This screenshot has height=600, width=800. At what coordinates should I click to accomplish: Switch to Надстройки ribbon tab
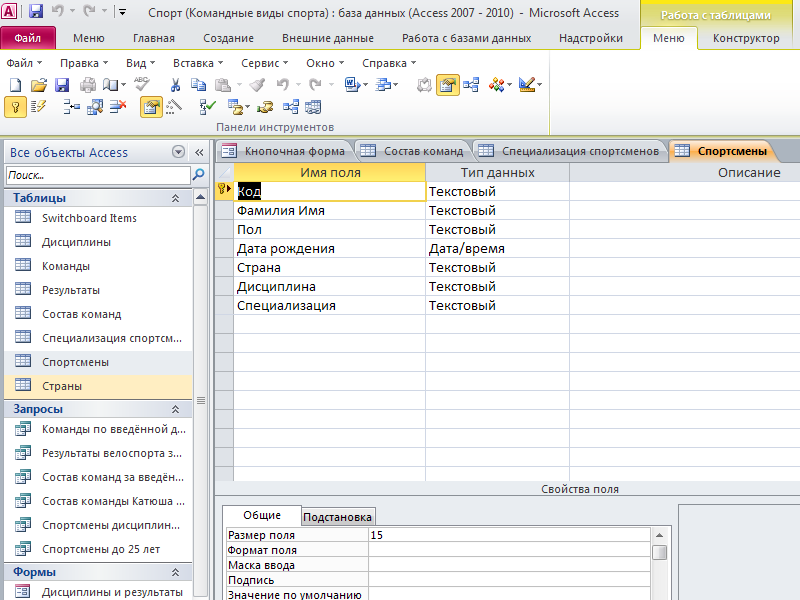[591, 38]
